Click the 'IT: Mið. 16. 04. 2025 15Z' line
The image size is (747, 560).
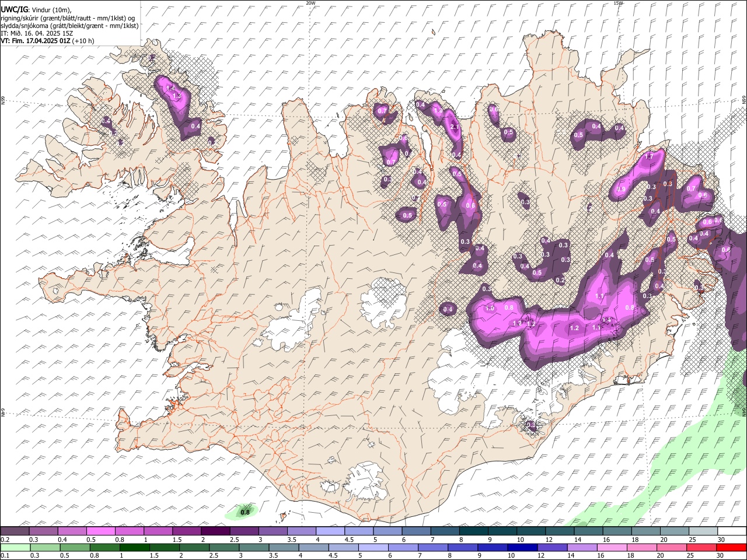click(37, 33)
